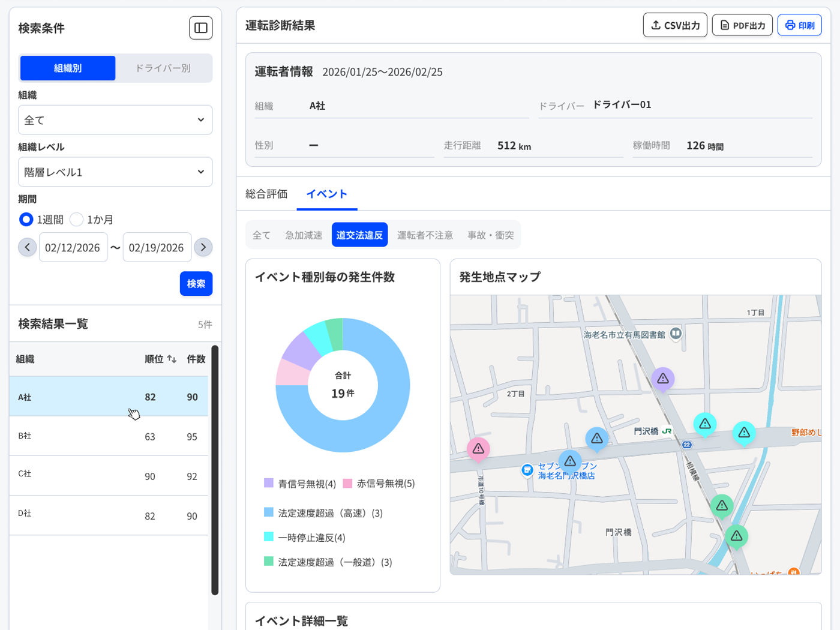This screenshot has width=840, height=630.
Task: Filter events by 道交法違反
Action: pyautogui.click(x=359, y=235)
